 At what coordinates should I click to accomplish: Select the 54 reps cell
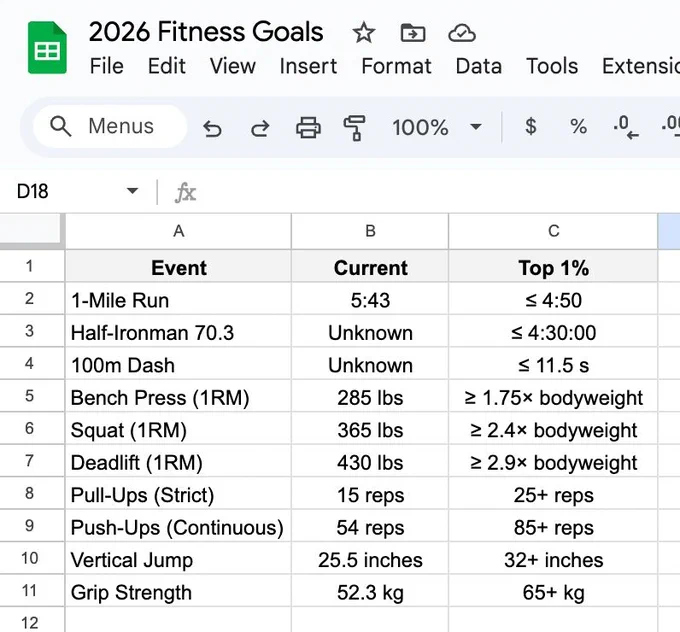pos(370,526)
